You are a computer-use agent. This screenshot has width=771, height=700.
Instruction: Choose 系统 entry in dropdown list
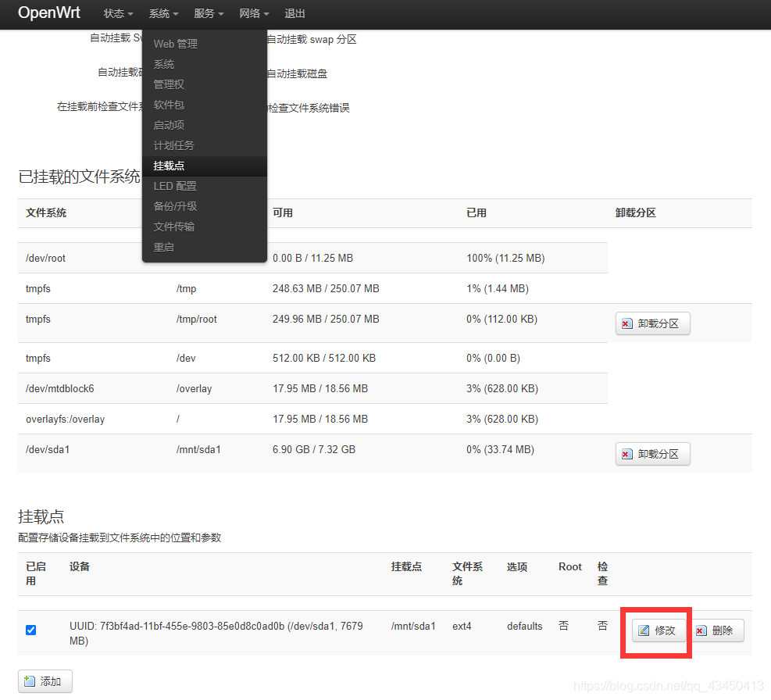[x=205, y=64]
